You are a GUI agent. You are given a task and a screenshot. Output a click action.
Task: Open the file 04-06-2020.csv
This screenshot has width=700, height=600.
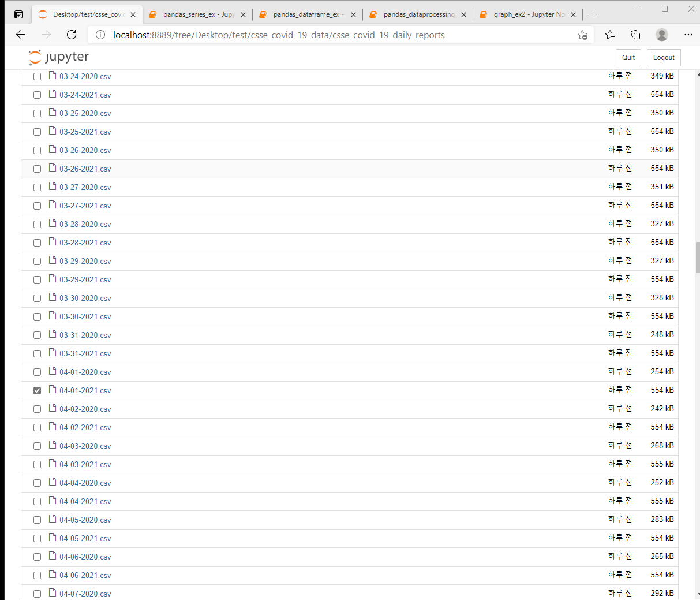point(85,557)
